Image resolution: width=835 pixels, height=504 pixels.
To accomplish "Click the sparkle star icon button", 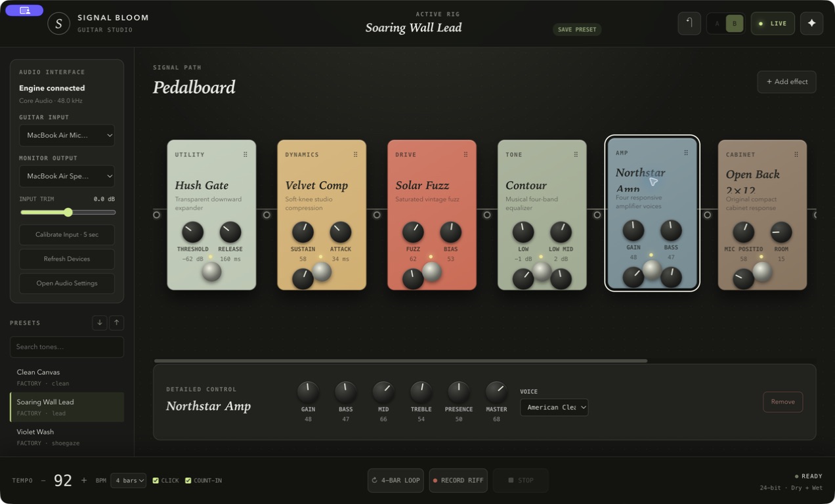I will (x=812, y=24).
